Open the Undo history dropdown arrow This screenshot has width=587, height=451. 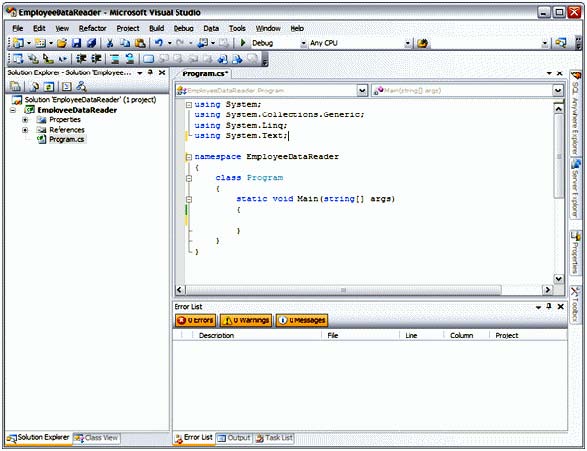(x=170, y=43)
